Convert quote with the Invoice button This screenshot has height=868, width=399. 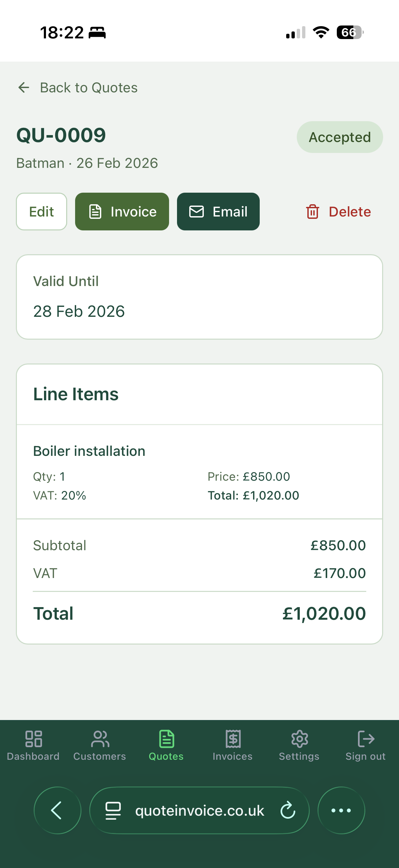(122, 212)
